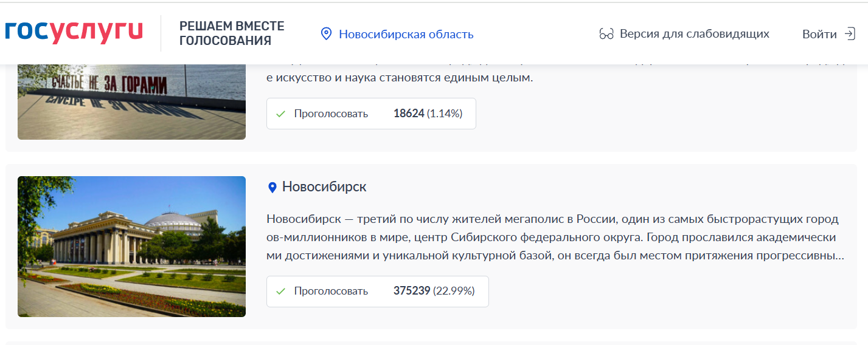The height and width of the screenshot is (345, 868).
Task: Click the login arrow icon beside Войти
Action: [x=850, y=34]
